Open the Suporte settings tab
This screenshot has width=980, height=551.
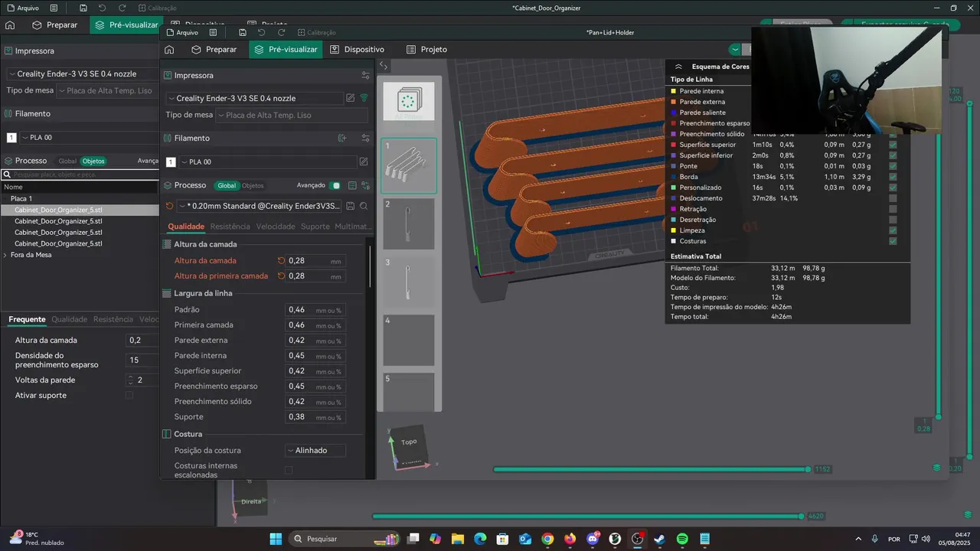315,227
